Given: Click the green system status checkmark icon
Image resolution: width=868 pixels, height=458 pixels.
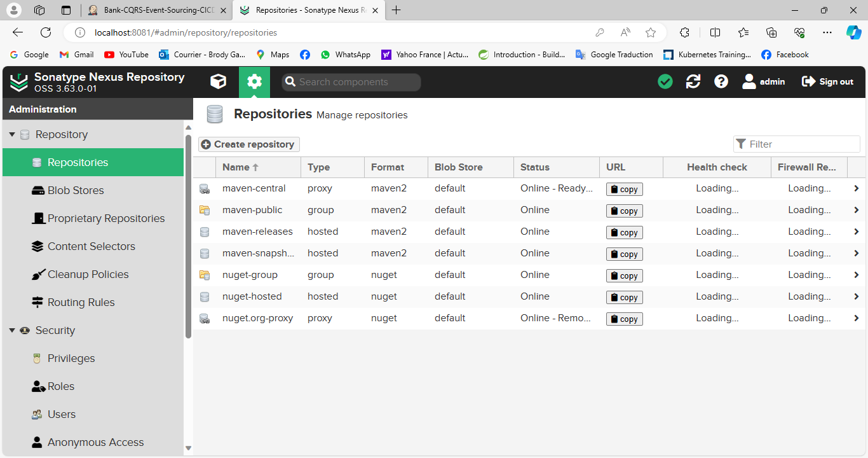Looking at the screenshot, I should (x=665, y=81).
